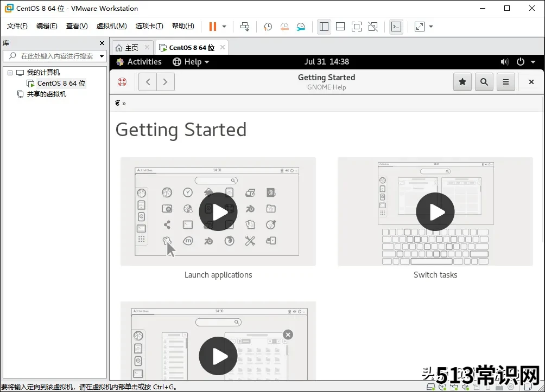Close the CentOS 8 64 位 tab

[x=223, y=47]
